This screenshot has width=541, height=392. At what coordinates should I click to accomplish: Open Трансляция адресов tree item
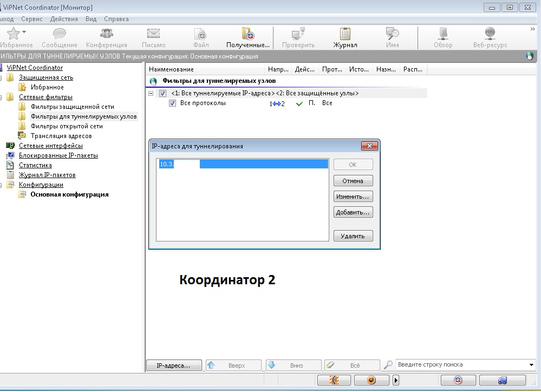(61, 135)
